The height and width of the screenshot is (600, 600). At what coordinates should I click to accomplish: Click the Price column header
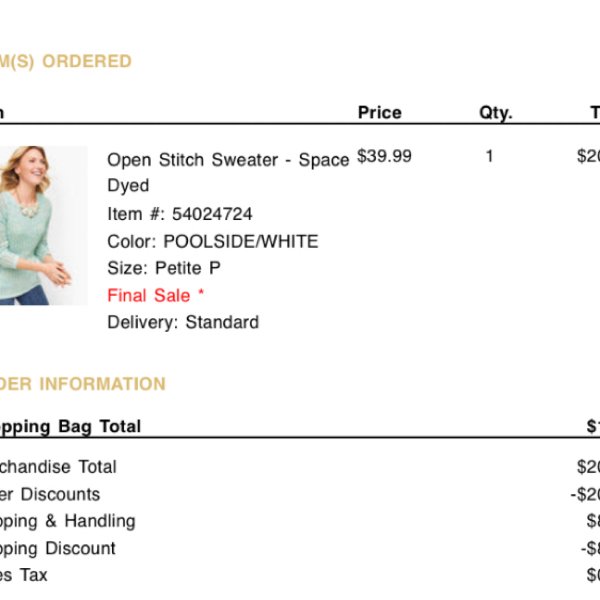tap(380, 112)
